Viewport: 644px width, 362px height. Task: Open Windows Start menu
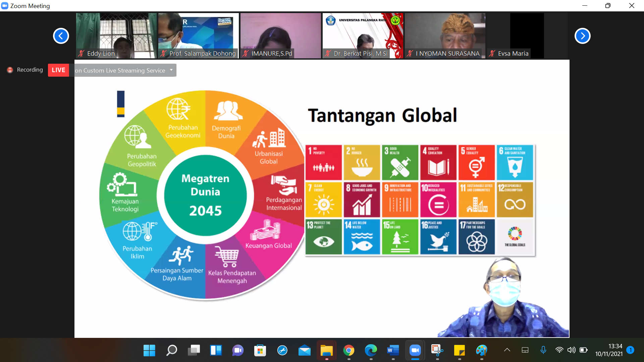tap(149, 350)
